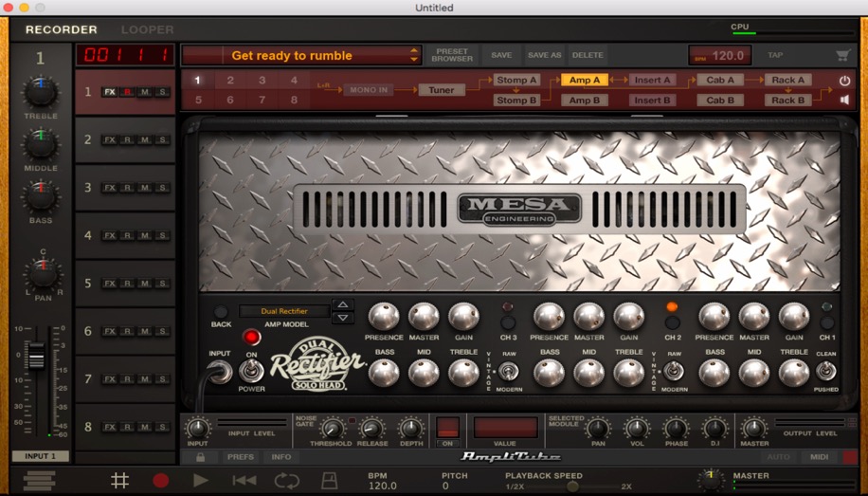Click the noise gate Release knob
868x496 pixels.
(x=371, y=429)
